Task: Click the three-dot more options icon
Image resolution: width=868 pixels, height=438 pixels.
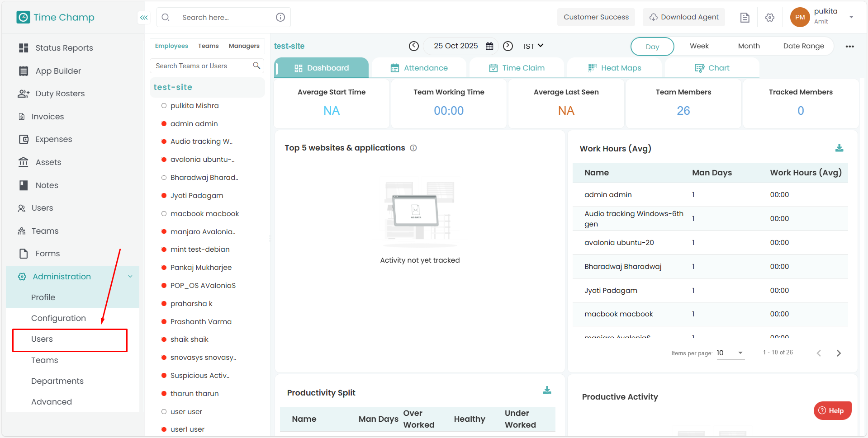Action: coord(849,47)
